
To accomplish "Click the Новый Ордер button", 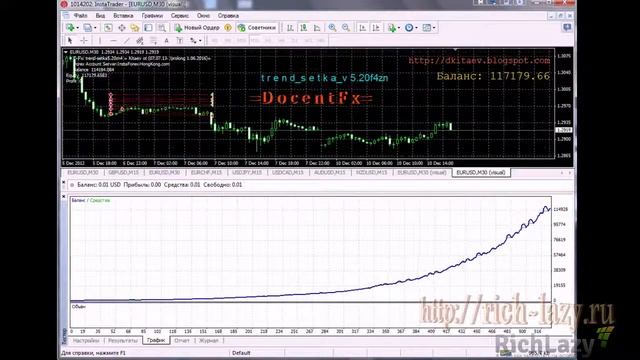I will (197, 28).
